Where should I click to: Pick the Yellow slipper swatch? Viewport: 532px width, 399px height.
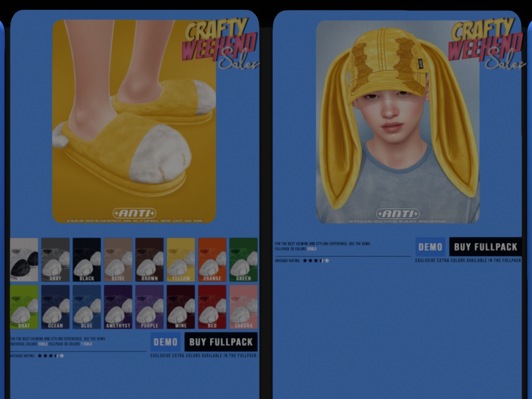click(x=181, y=260)
